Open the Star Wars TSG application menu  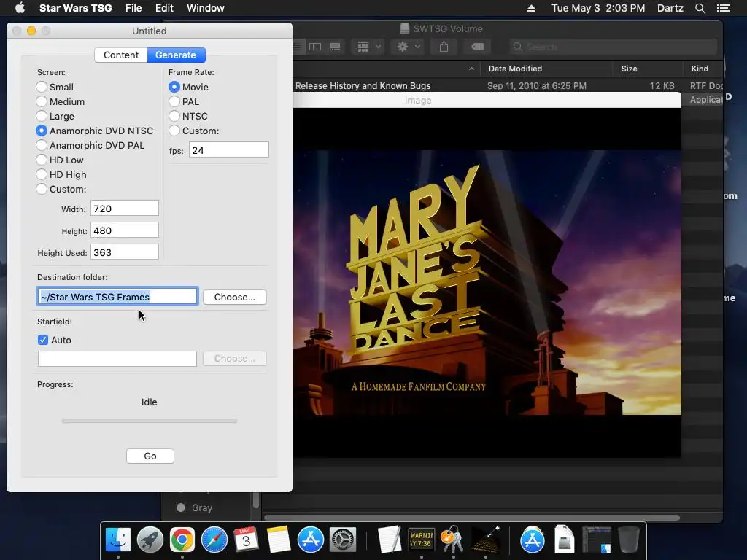point(75,8)
